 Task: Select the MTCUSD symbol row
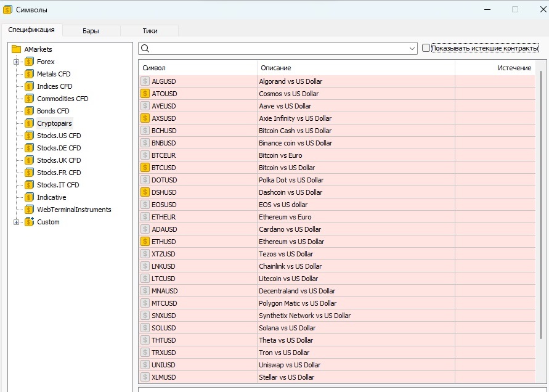click(x=338, y=303)
